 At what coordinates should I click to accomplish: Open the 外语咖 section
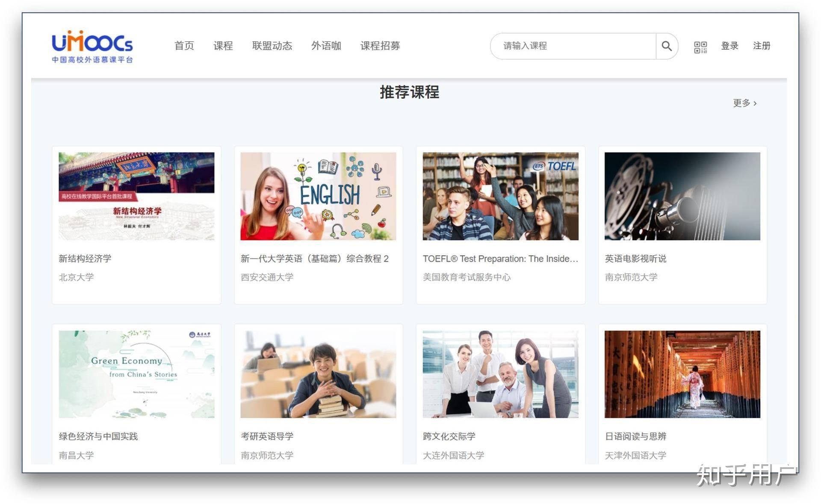326,46
